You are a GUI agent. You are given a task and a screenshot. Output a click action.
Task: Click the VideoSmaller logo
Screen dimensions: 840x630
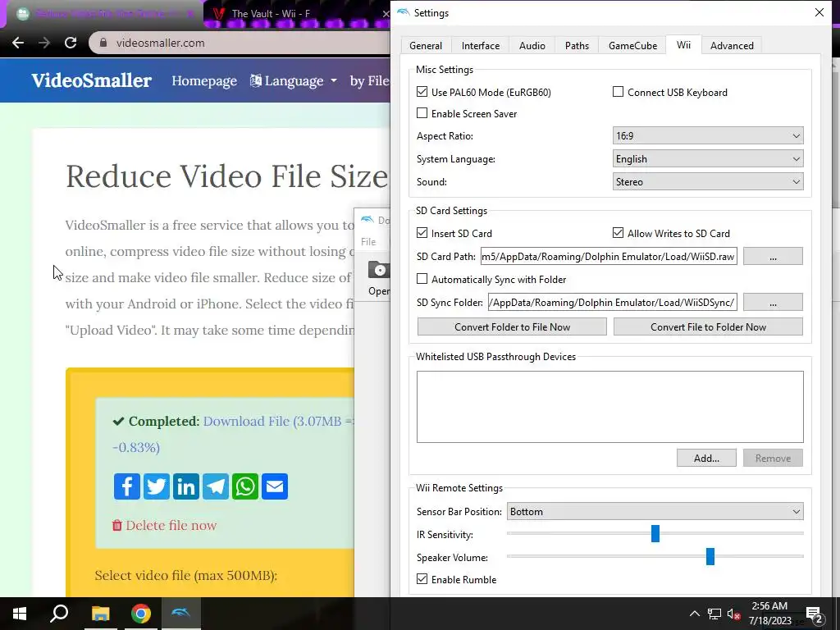click(x=92, y=80)
